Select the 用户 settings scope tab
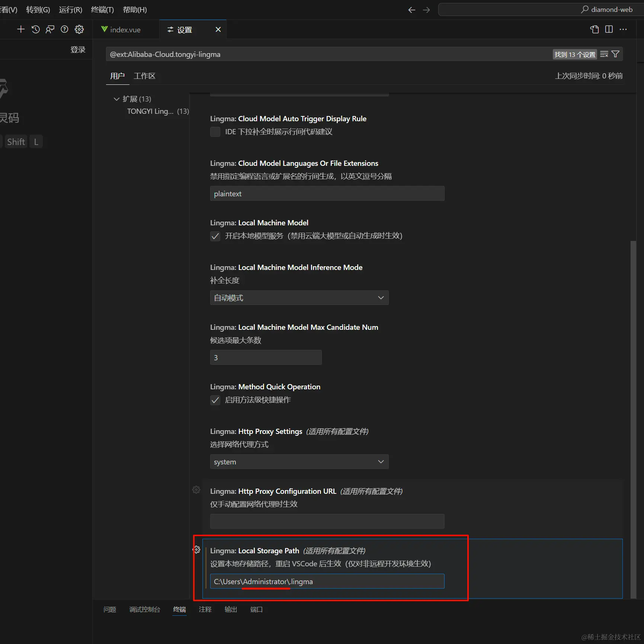This screenshot has width=644, height=644. pos(117,76)
